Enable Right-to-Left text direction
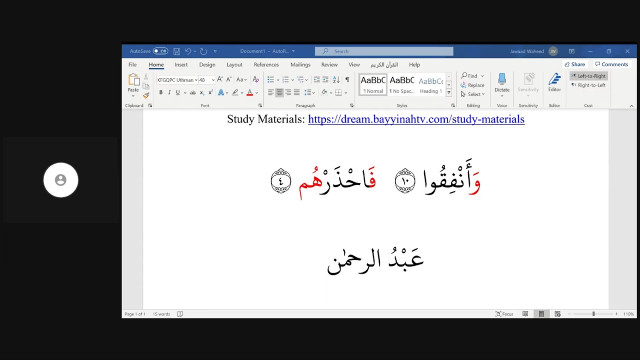The image size is (640, 360). (x=589, y=85)
